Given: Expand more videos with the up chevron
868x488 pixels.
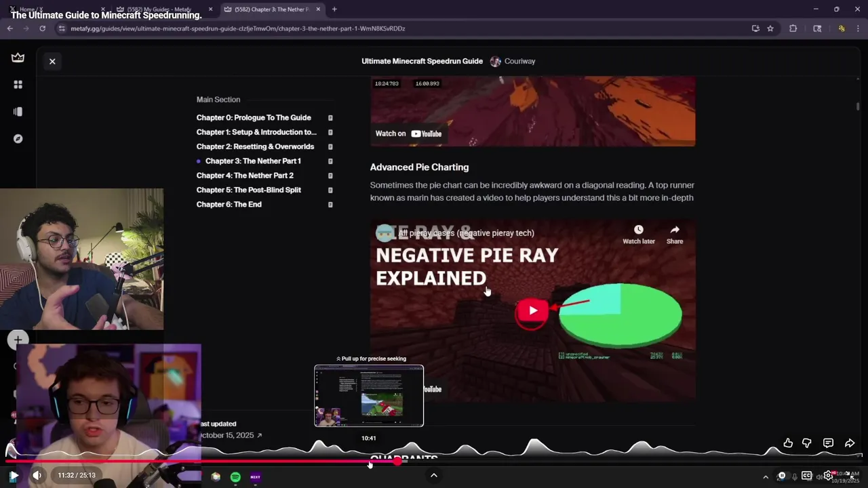Looking at the screenshot, I should 434,475.
